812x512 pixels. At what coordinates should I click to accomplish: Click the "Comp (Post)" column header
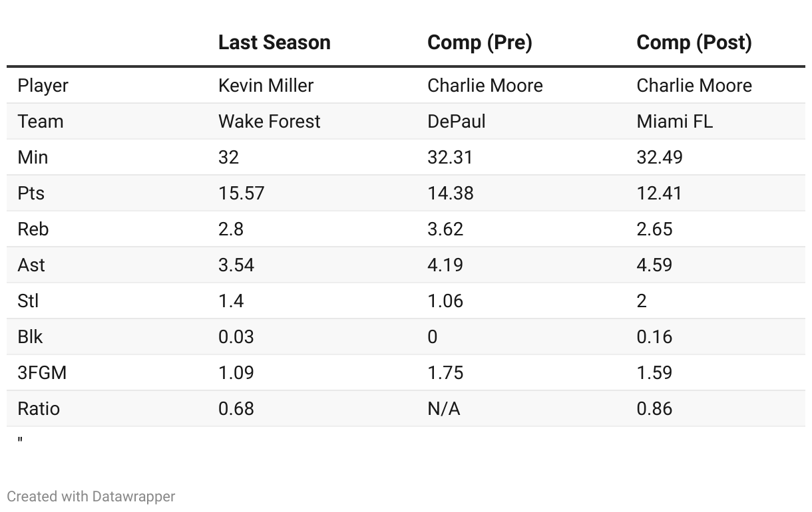point(694,43)
